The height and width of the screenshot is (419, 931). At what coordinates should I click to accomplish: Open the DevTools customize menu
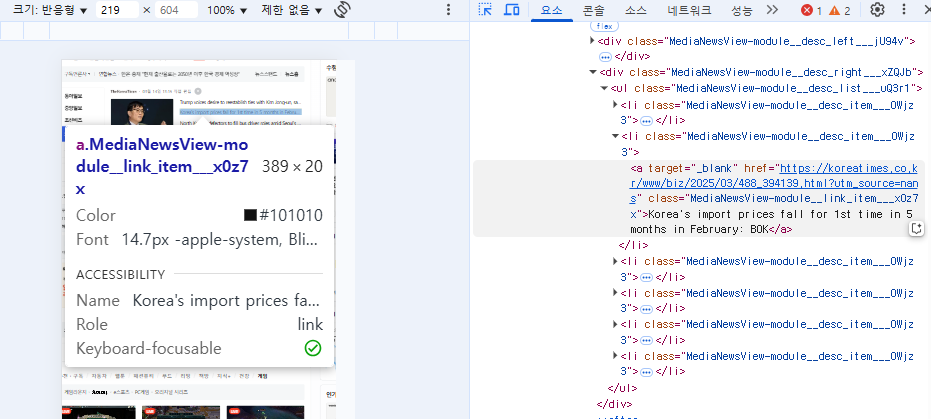(x=904, y=9)
